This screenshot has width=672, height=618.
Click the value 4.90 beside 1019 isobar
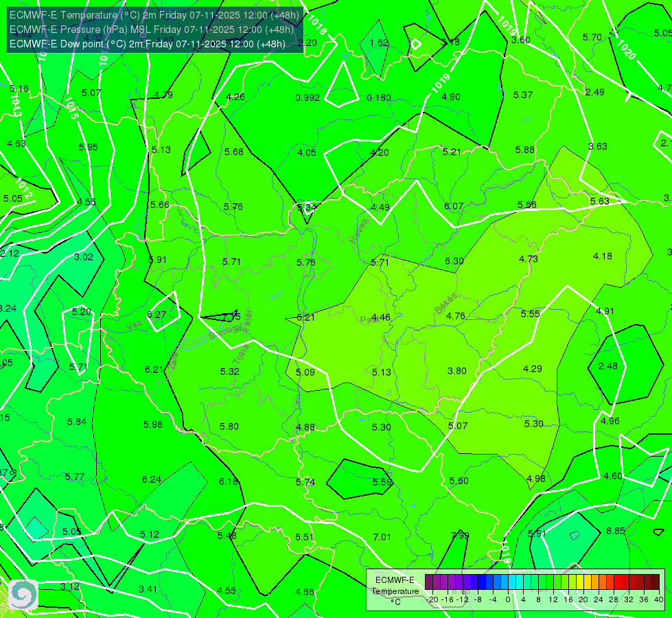[x=451, y=97]
